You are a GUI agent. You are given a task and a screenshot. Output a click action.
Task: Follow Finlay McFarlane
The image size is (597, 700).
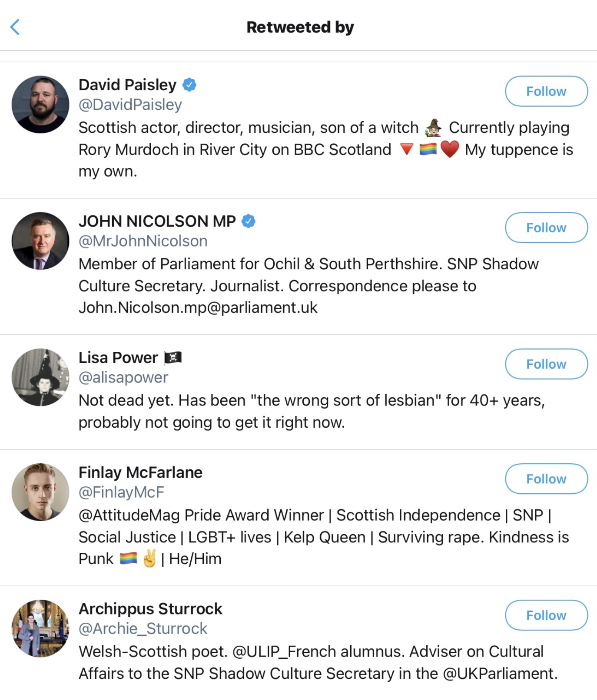[x=546, y=479]
